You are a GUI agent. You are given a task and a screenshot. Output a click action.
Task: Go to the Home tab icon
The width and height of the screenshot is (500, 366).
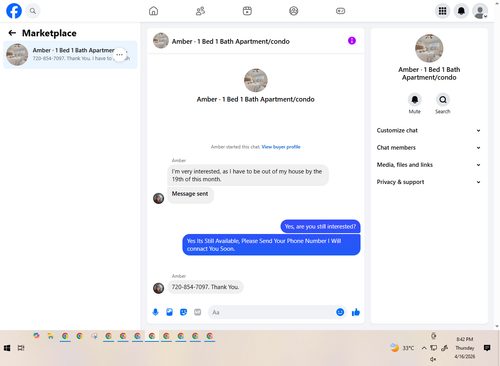pos(153,11)
